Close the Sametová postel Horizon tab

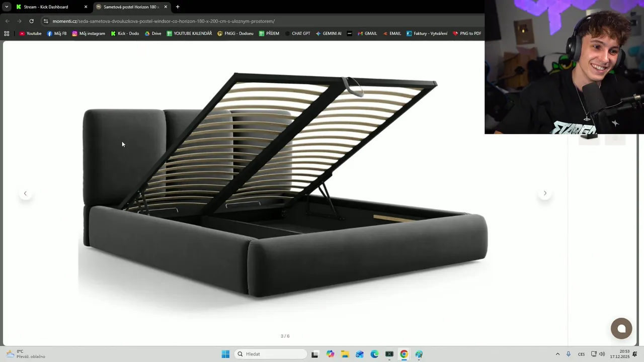point(166,7)
